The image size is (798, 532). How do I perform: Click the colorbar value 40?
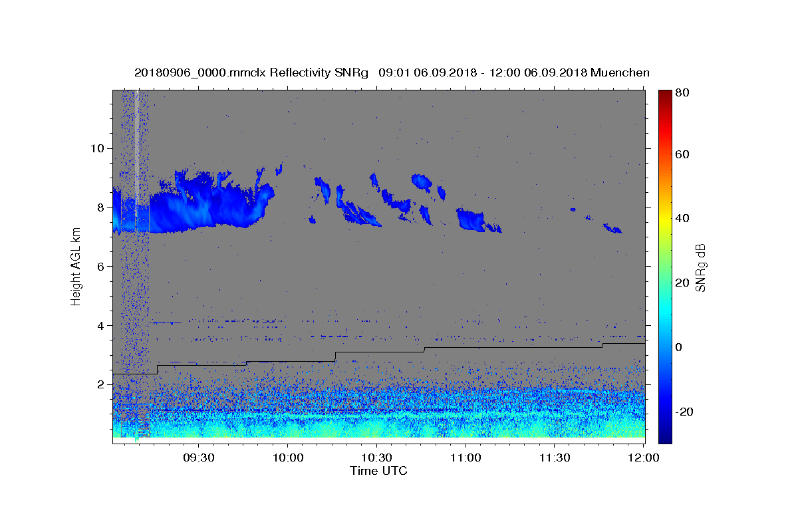(682, 218)
